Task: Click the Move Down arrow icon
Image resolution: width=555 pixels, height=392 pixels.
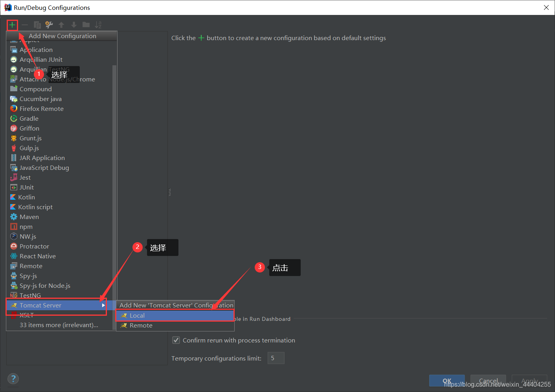Action: click(74, 25)
